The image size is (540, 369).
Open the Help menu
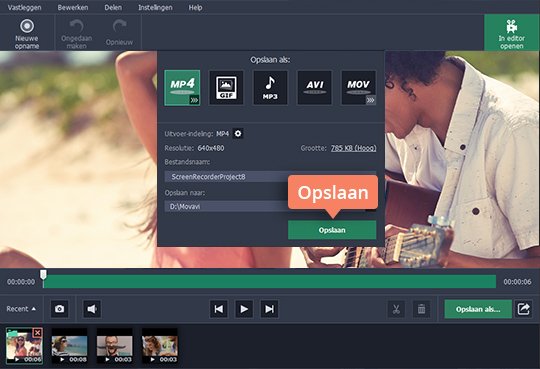[x=195, y=8]
